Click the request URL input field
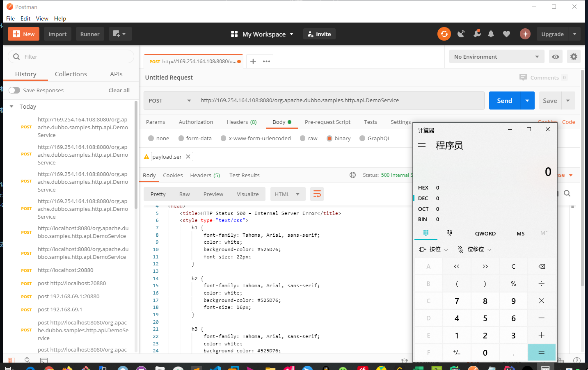Screen dimensions: 588x370 click(x=340, y=100)
